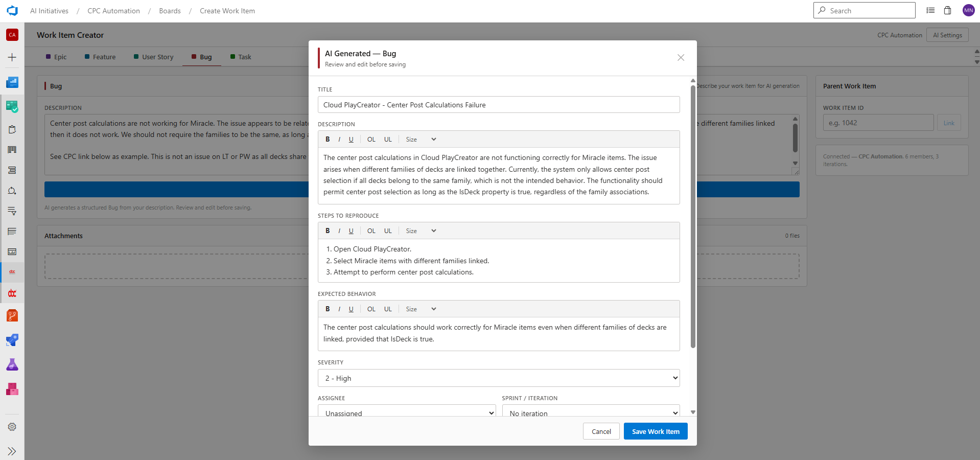Open the Delivery Plans icon in sidebar

(x=12, y=232)
